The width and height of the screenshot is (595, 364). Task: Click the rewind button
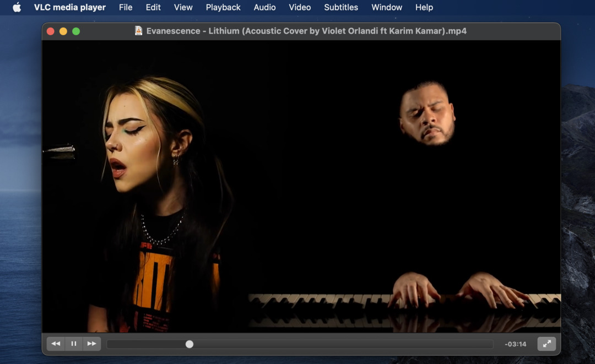point(56,344)
